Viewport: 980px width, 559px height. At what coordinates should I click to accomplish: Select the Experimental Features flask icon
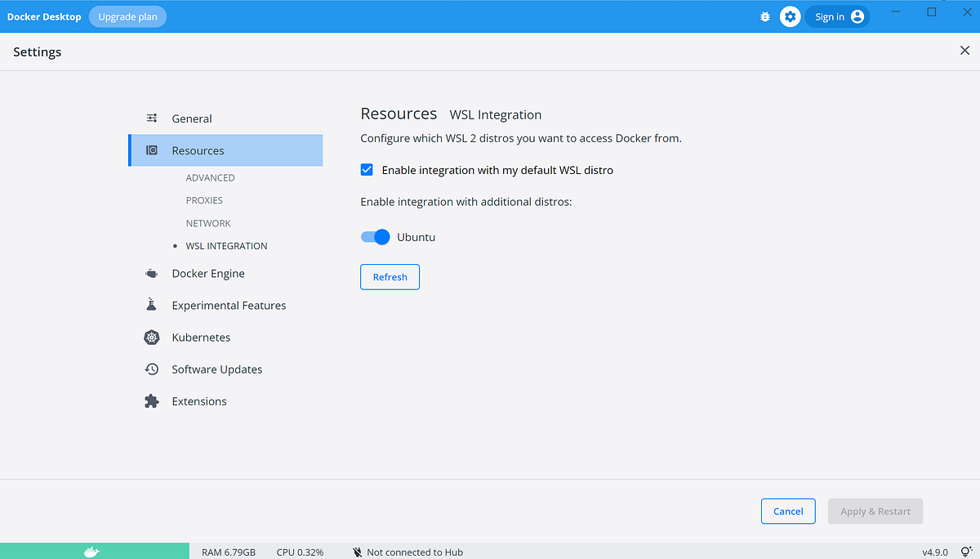coord(151,305)
